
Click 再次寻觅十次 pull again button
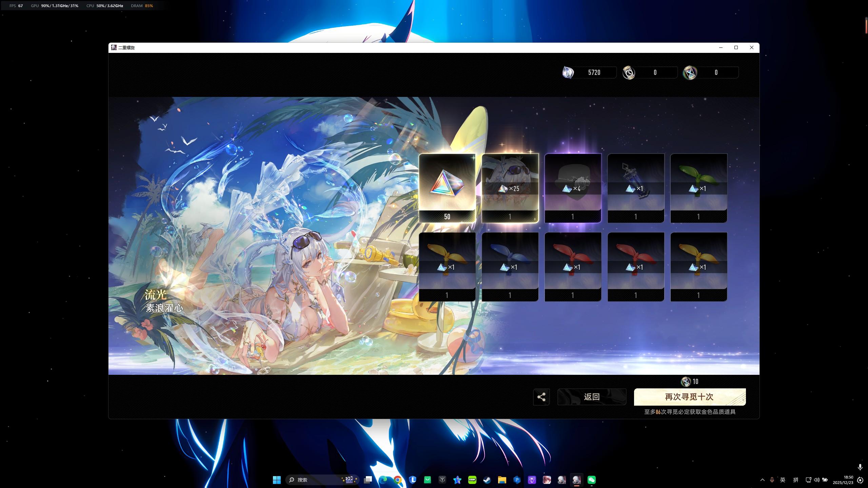(689, 397)
